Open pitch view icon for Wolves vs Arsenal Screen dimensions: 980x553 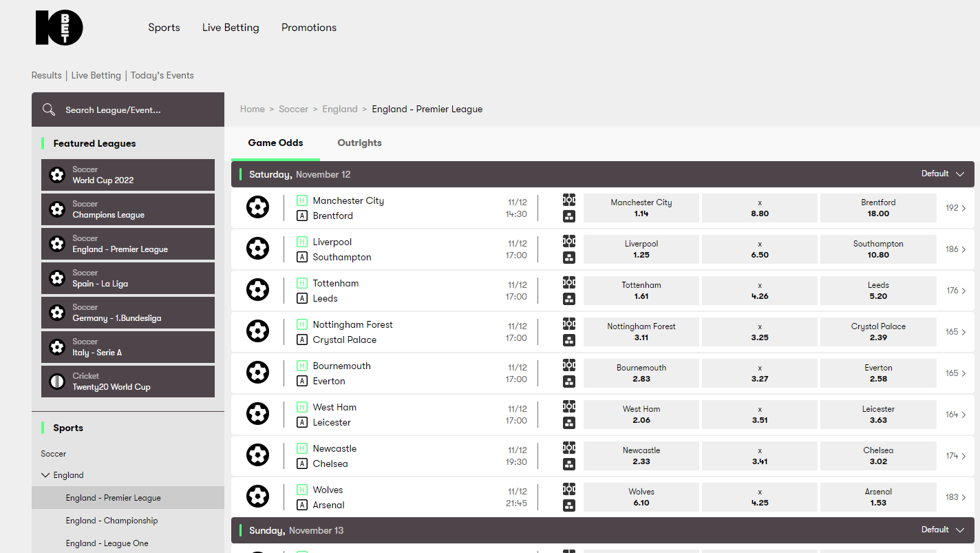pyautogui.click(x=569, y=489)
